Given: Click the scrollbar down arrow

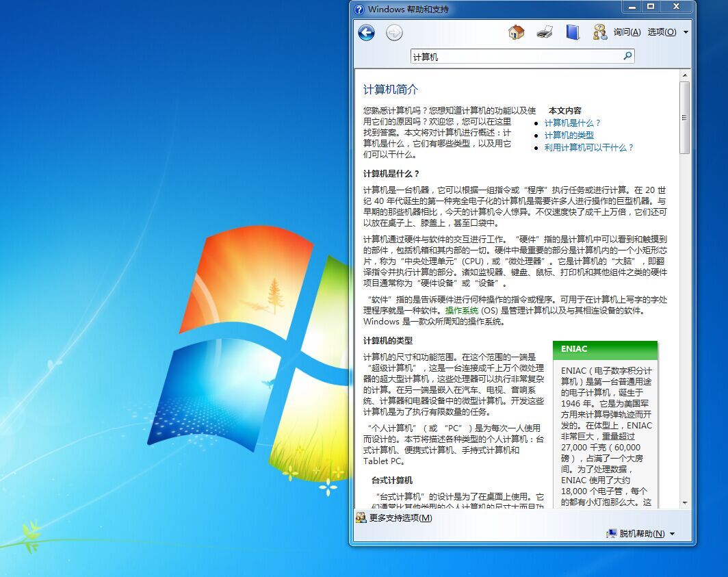Looking at the screenshot, I should [685, 503].
